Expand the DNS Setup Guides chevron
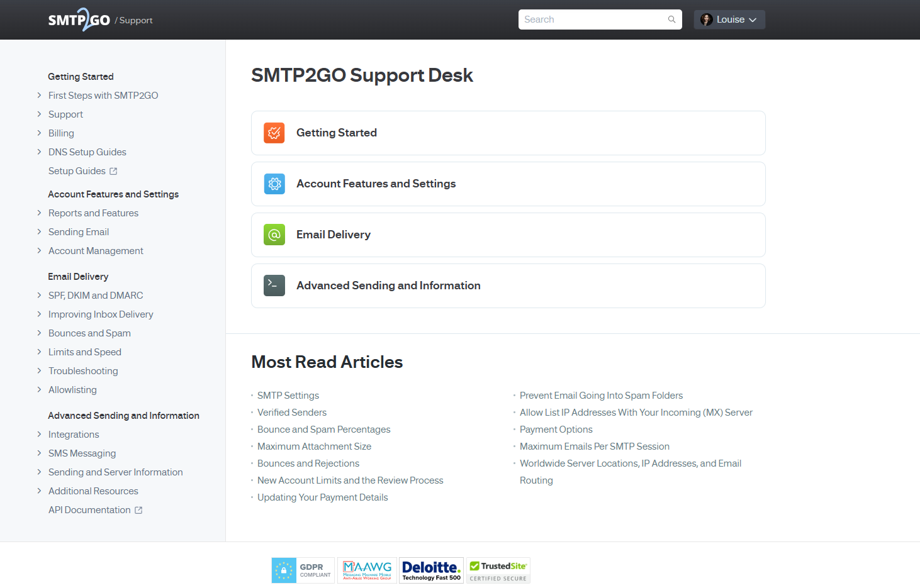 [x=39, y=152]
